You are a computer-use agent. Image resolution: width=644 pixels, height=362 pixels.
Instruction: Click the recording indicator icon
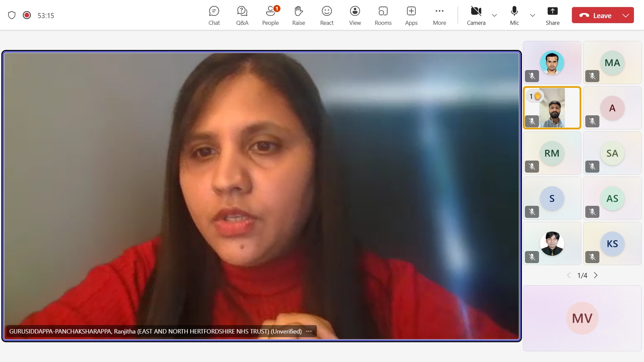point(27,15)
